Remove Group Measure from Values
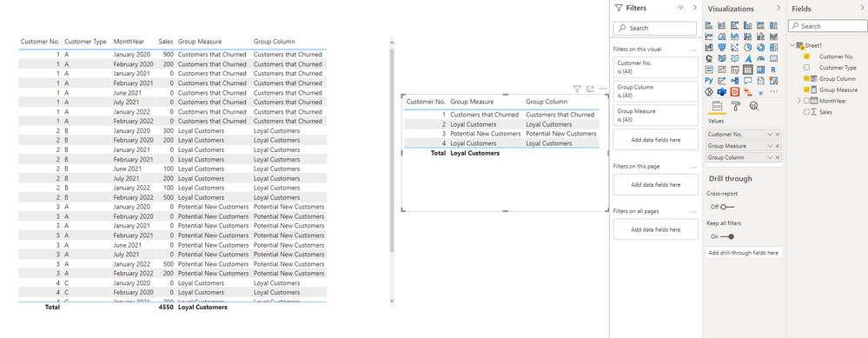Viewport: 868px width, 338px height. (778, 146)
